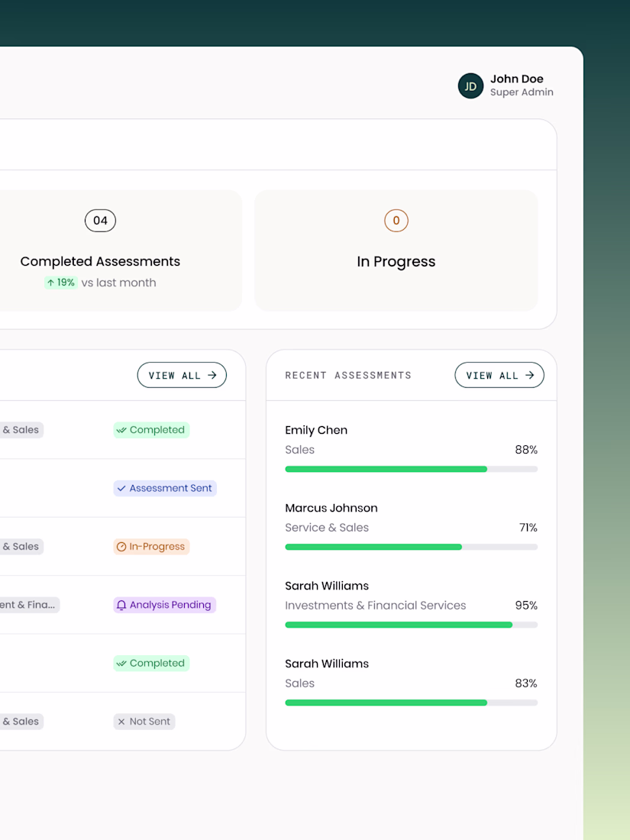Click the up-arrow 19% growth indicator
The height and width of the screenshot is (840, 630).
click(61, 283)
